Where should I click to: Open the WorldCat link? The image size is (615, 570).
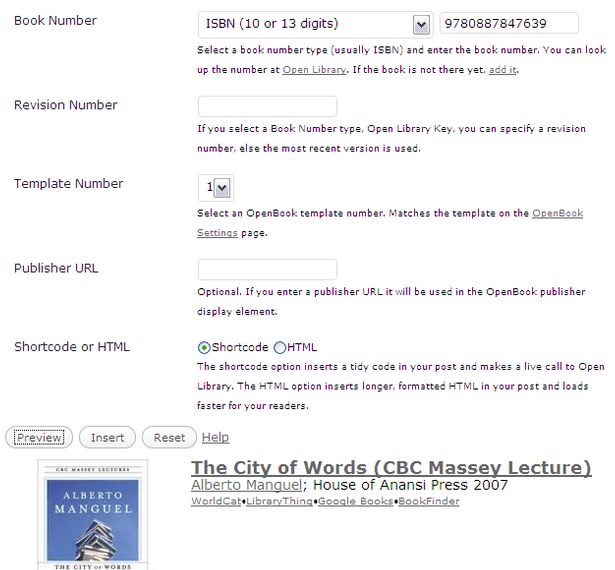[216, 501]
